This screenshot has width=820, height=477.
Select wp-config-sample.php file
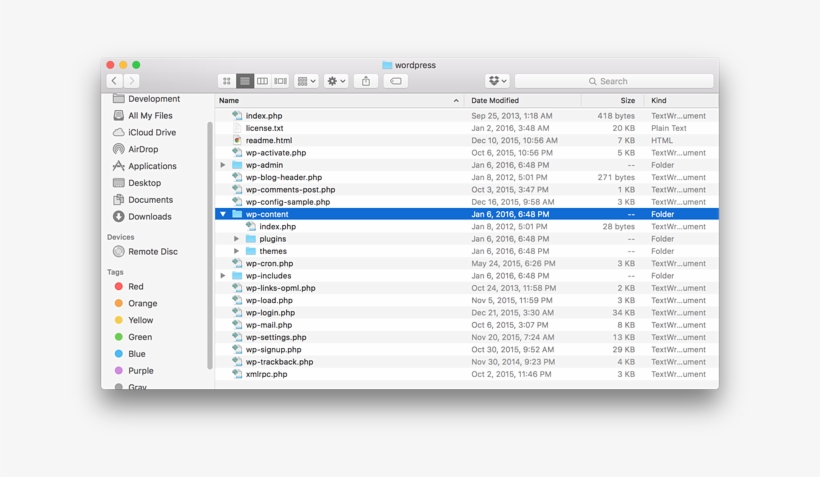point(288,202)
